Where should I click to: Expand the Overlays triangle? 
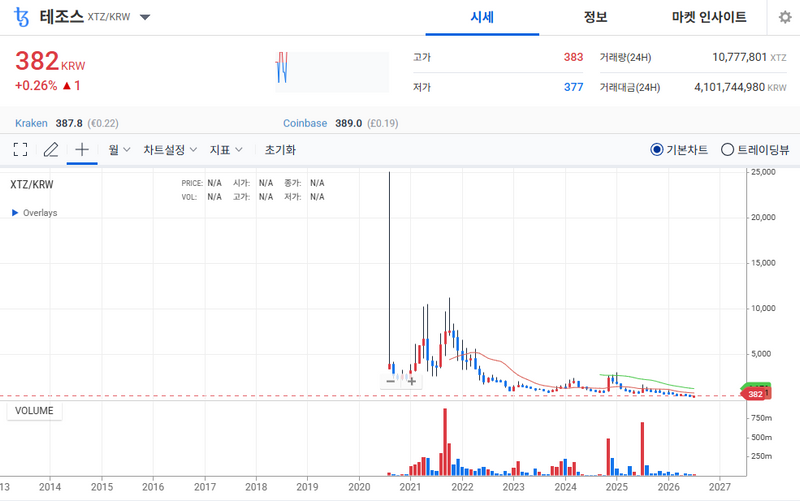(x=15, y=213)
